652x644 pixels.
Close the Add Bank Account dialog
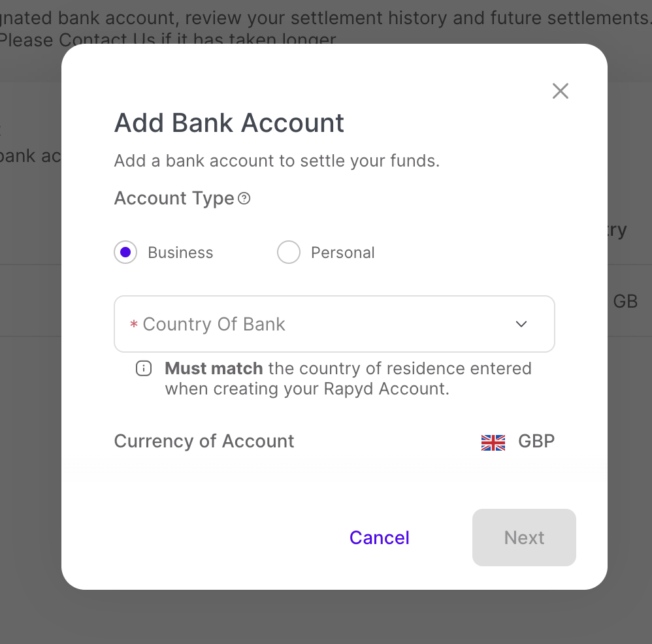coord(560,91)
